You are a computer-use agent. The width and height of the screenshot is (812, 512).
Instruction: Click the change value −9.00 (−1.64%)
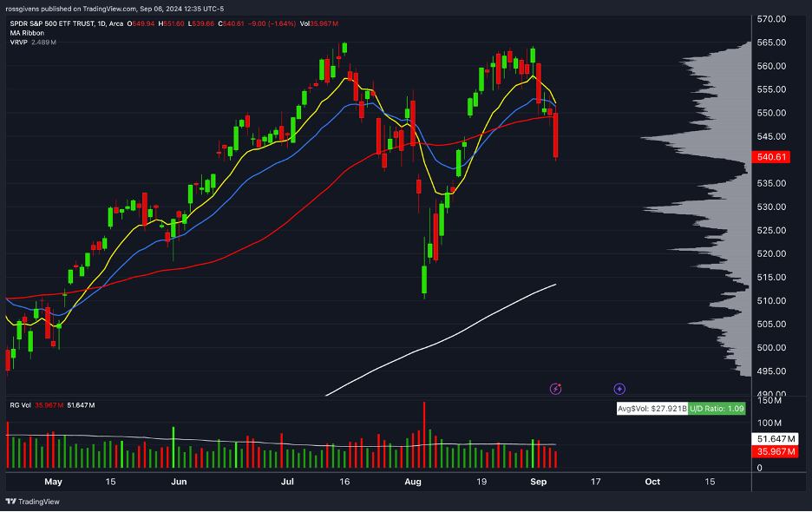pos(272,23)
